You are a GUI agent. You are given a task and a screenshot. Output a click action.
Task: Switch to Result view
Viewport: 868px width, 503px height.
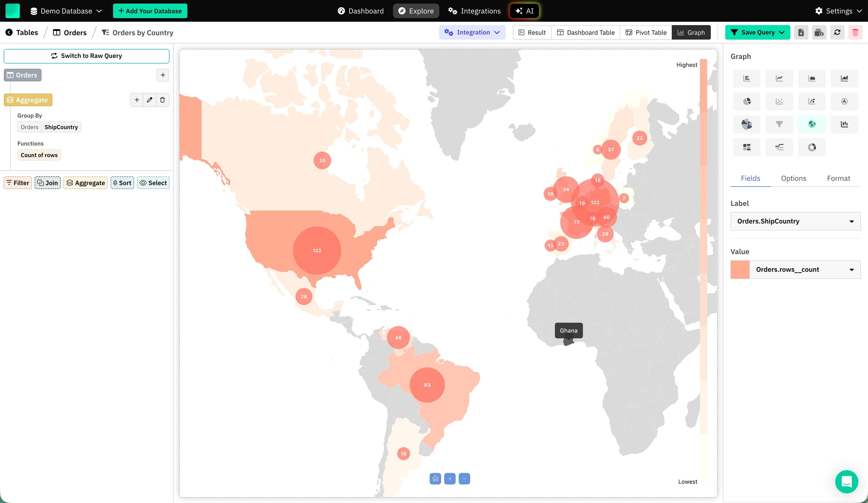coord(532,32)
